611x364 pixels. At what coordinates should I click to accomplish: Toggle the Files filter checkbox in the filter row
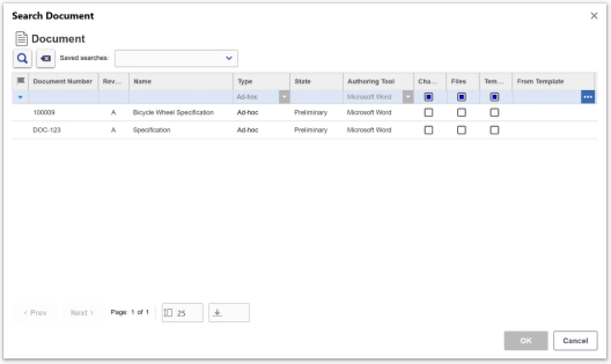(462, 97)
